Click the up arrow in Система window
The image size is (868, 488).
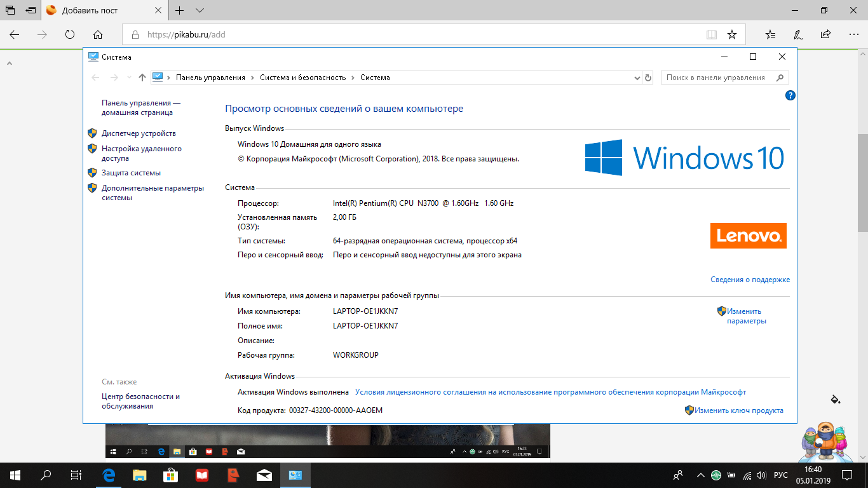pyautogui.click(x=142, y=78)
